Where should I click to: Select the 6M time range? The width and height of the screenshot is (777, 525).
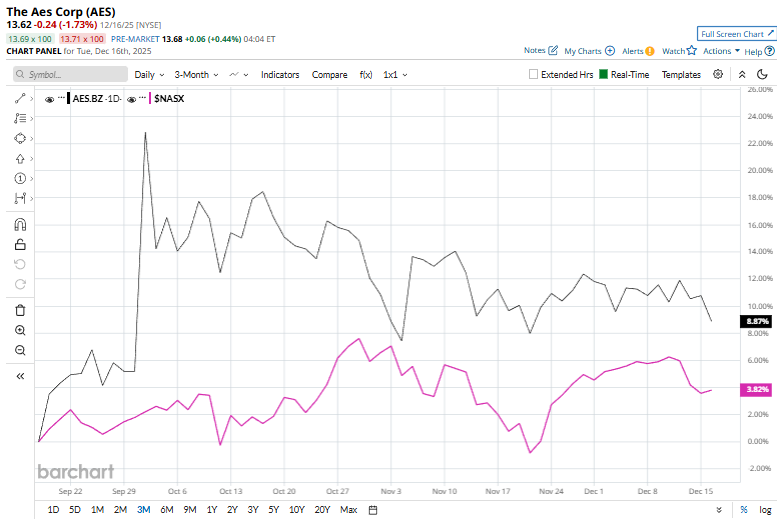[167, 510]
